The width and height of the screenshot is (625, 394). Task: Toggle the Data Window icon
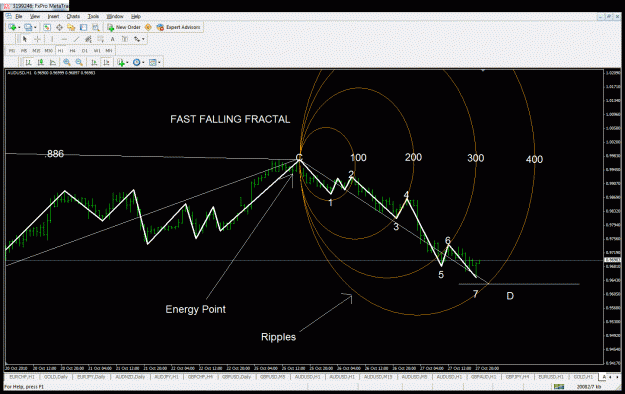pos(59,27)
